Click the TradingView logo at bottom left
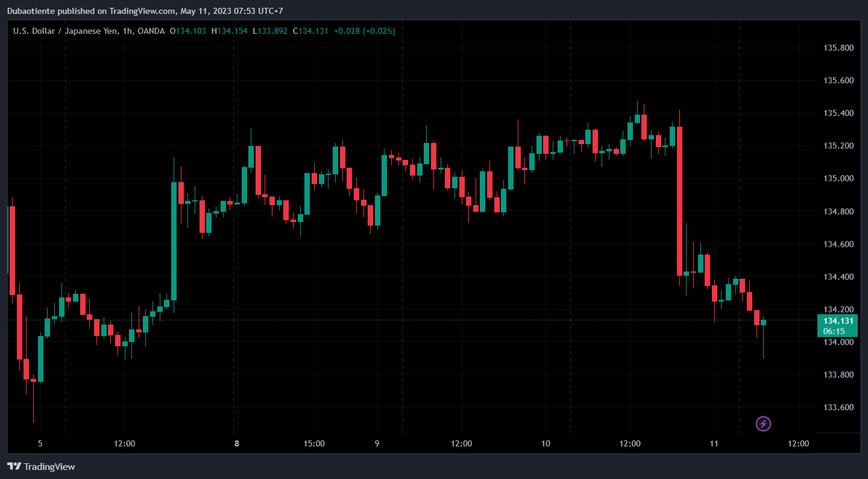 click(41, 466)
